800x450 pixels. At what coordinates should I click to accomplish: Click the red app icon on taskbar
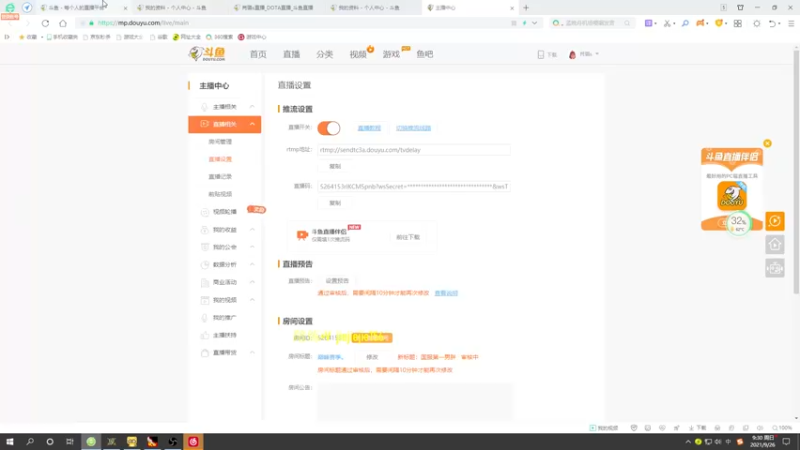193,441
